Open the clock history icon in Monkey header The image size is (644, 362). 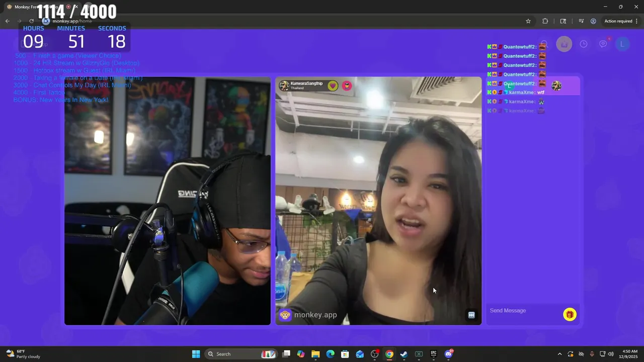pos(584,44)
